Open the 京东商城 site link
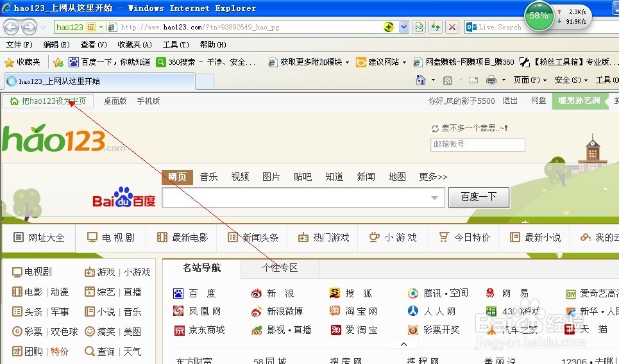 click(x=199, y=329)
